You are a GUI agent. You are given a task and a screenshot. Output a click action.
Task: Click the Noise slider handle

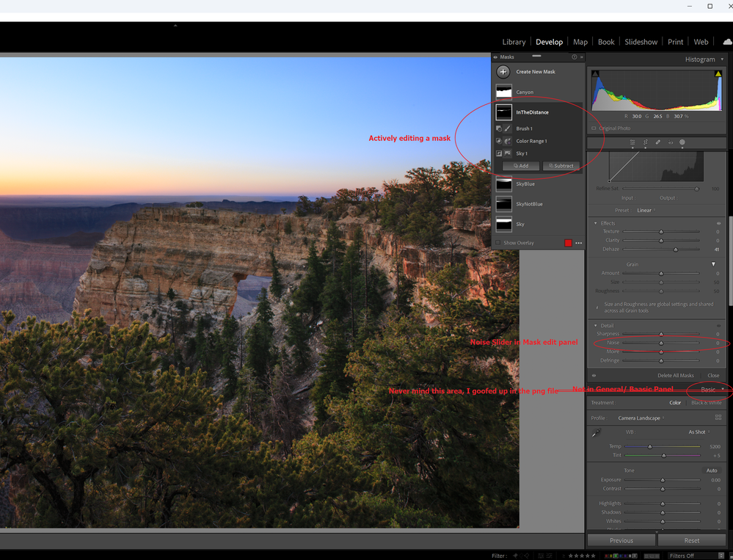pos(661,343)
